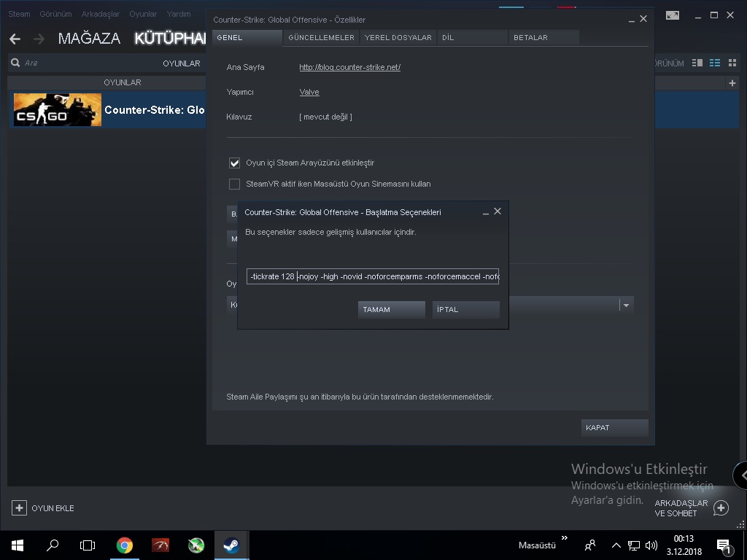
Task: Switch to the DİL tab
Action: point(473,38)
